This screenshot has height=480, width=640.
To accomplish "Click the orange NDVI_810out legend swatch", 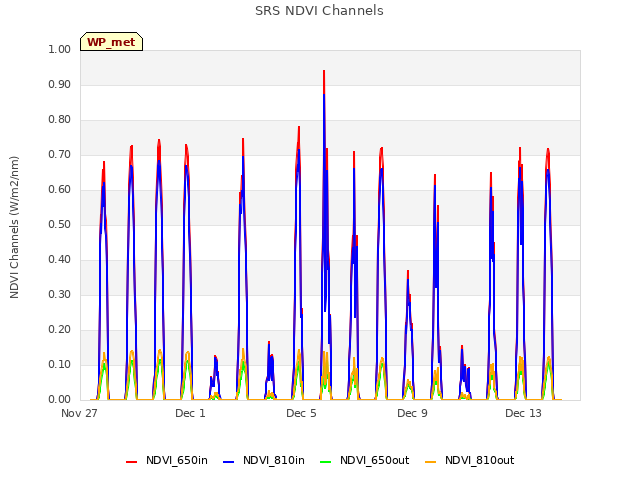I will [430, 462].
